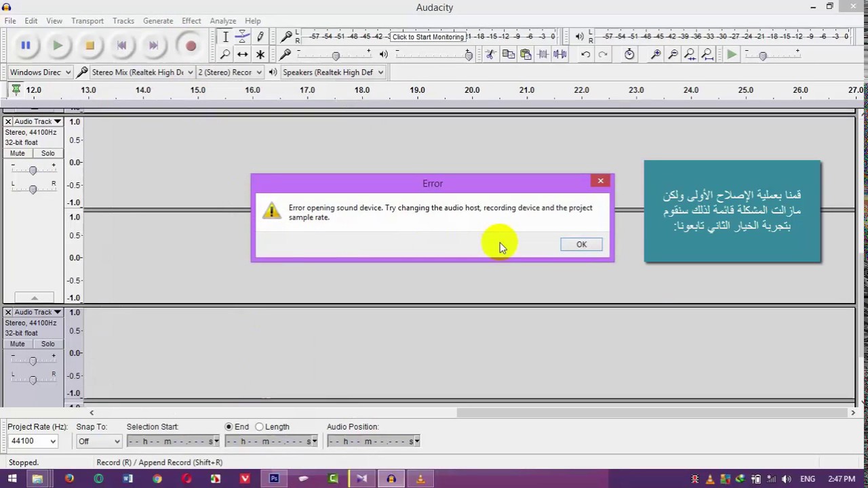Open the Transport menu
Image resolution: width=868 pixels, height=488 pixels.
pyautogui.click(x=87, y=21)
